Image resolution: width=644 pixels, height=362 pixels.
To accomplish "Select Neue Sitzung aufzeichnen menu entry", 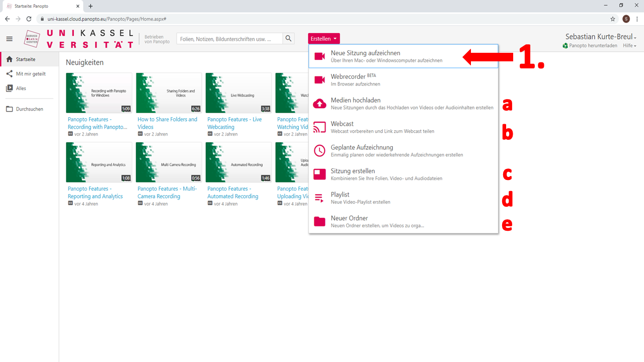I will coord(404,56).
